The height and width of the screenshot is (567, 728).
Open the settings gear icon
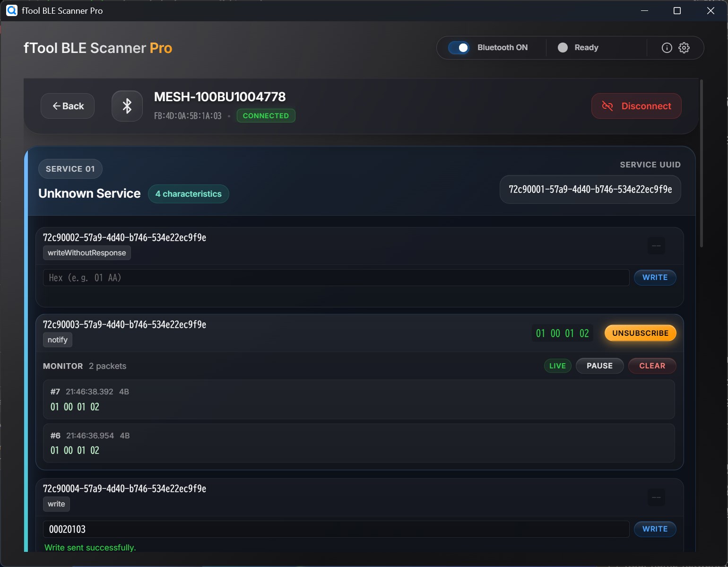684,47
